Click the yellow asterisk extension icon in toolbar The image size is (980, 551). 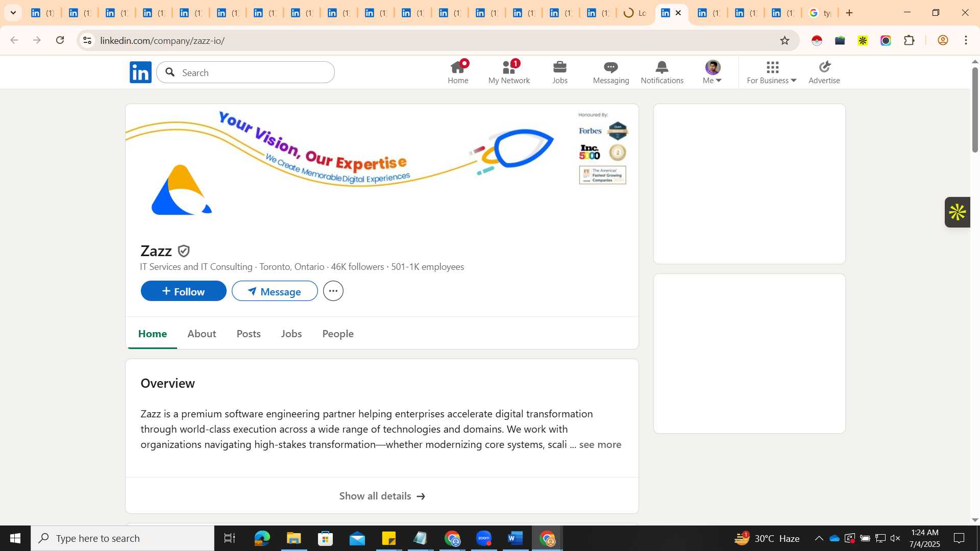863,40
